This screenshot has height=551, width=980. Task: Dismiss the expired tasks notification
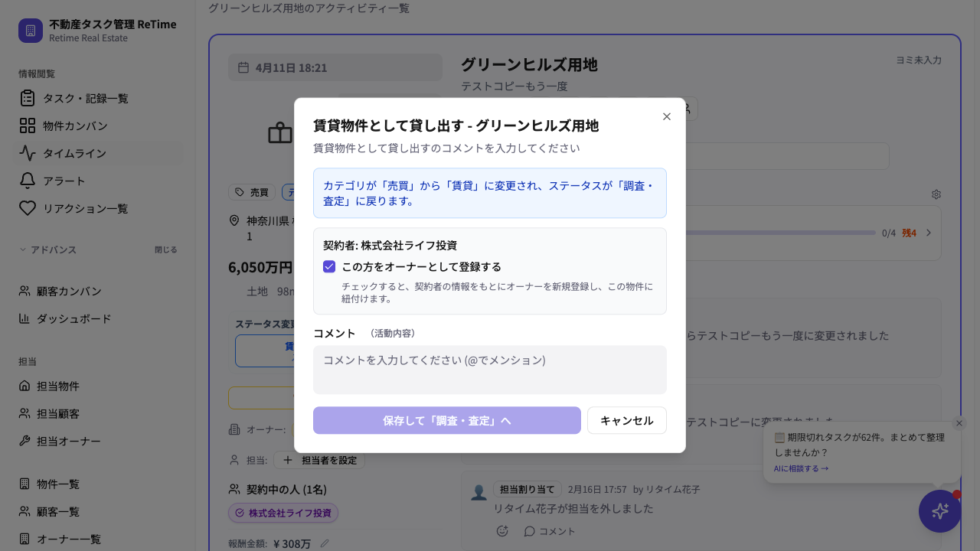(959, 423)
